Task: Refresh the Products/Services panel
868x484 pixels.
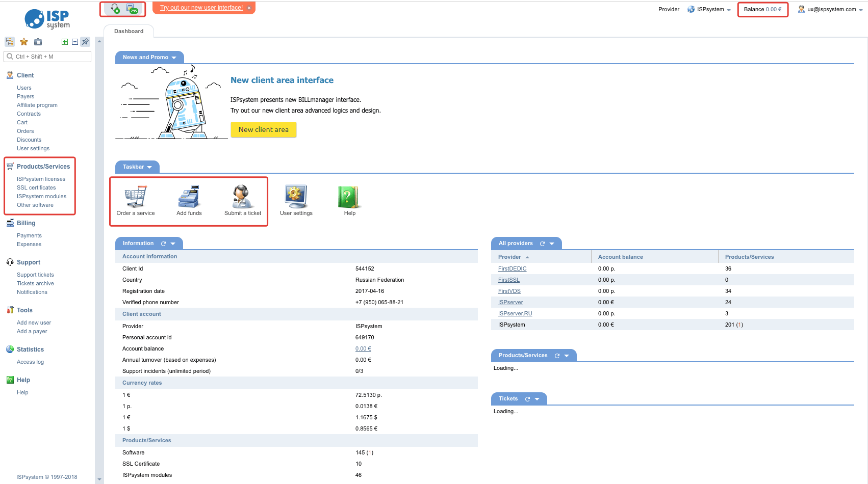Action: [557, 356]
